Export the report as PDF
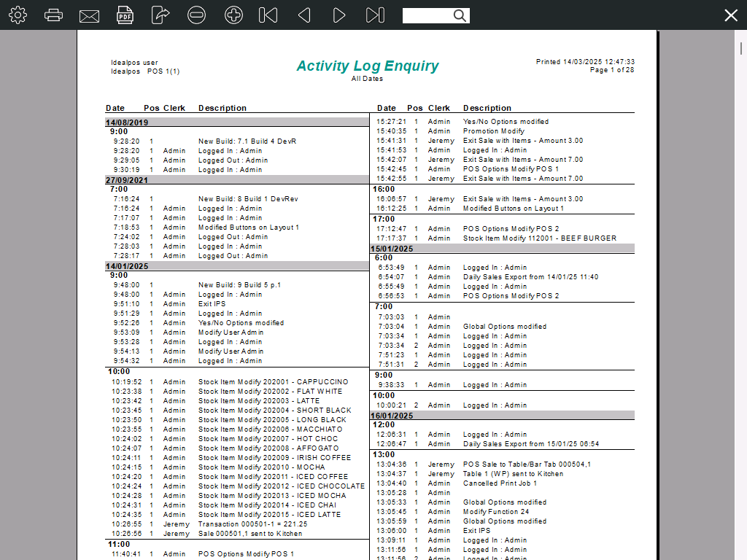Screen dimensions: 747x560 125,15
